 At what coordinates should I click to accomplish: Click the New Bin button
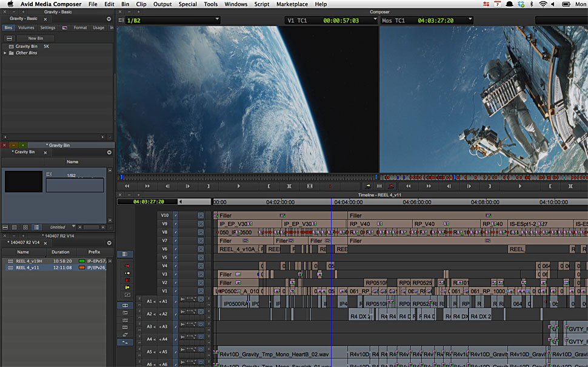(x=36, y=38)
